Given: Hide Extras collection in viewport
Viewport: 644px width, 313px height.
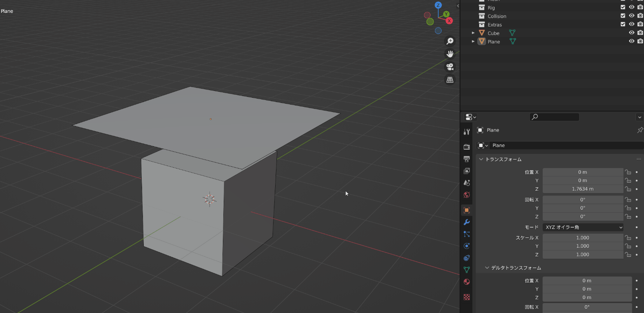Looking at the screenshot, I should coord(632,24).
